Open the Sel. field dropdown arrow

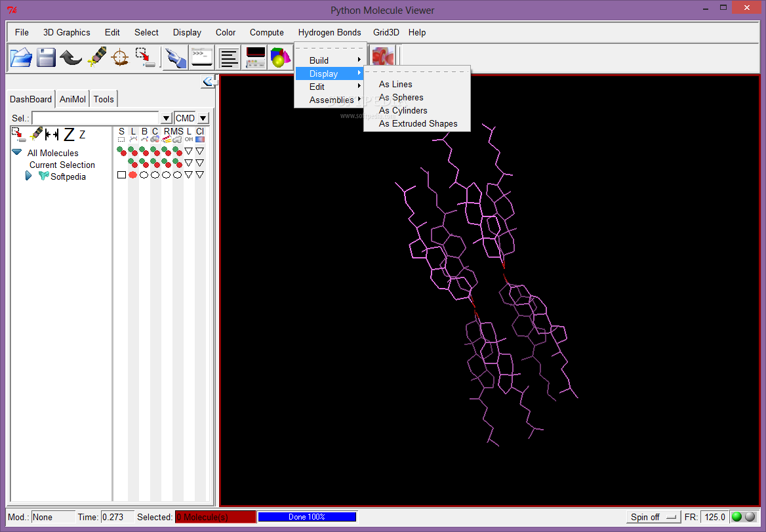click(166, 118)
